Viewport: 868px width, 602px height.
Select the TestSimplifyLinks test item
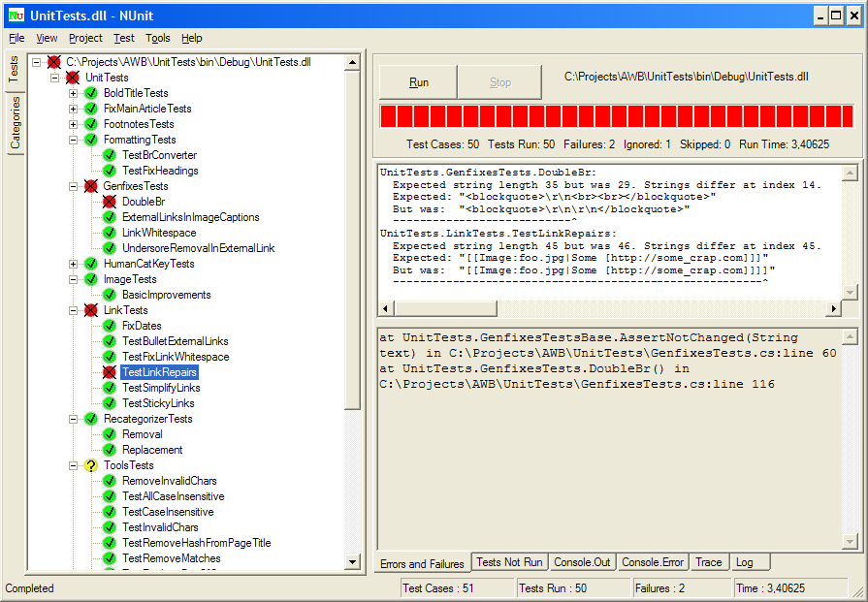click(x=160, y=388)
